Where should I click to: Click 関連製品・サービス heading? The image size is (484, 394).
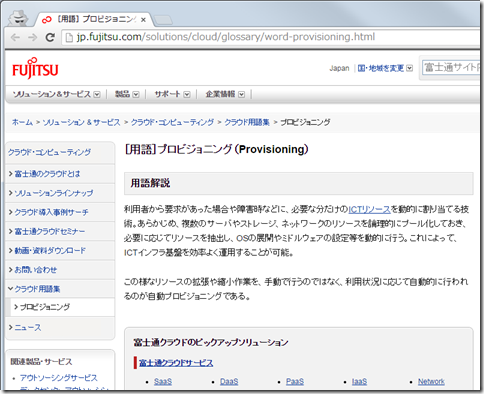[41, 362]
